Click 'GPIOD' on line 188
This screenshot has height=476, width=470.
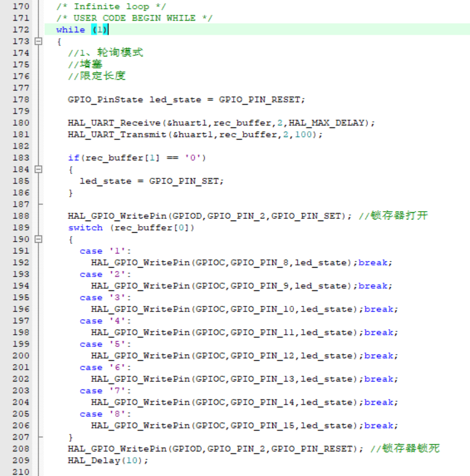187,216
